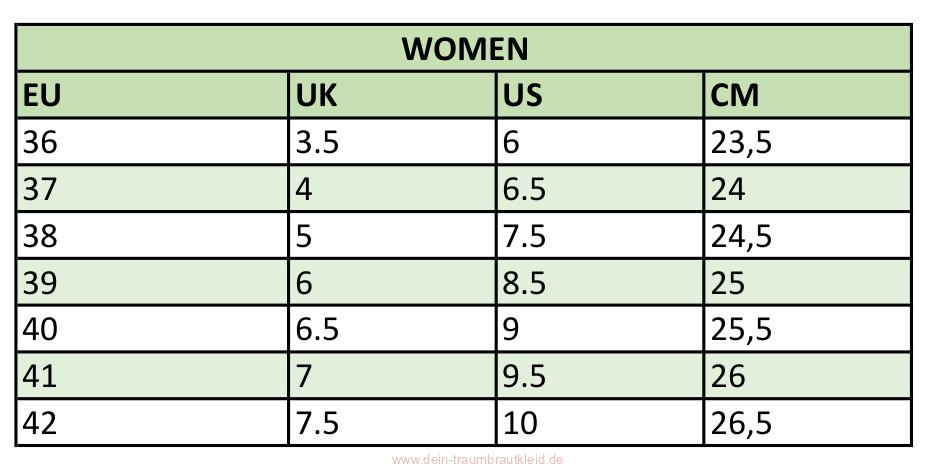
Task: Click EU size 38 cell
Action: pos(153,235)
